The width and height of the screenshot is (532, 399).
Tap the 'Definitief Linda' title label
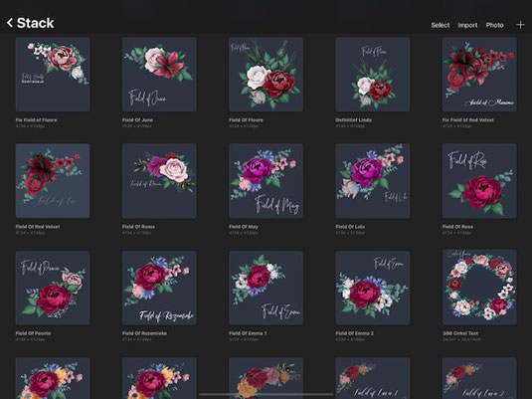pos(354,119)
